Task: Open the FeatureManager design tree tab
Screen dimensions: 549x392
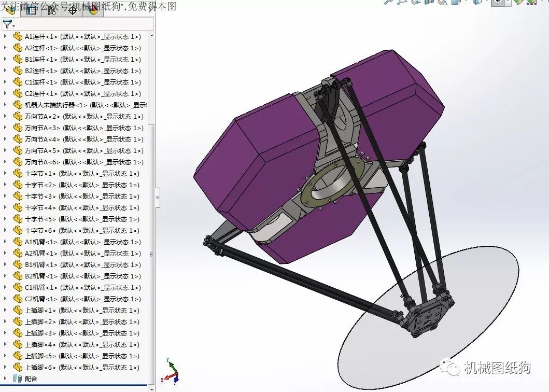Action: (x=10, y=10)
